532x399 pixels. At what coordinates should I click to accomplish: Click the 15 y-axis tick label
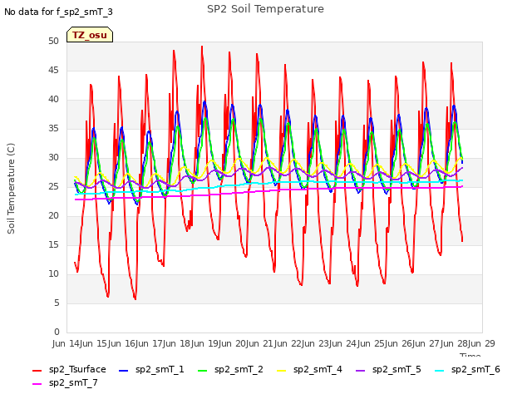click(53, 244)
